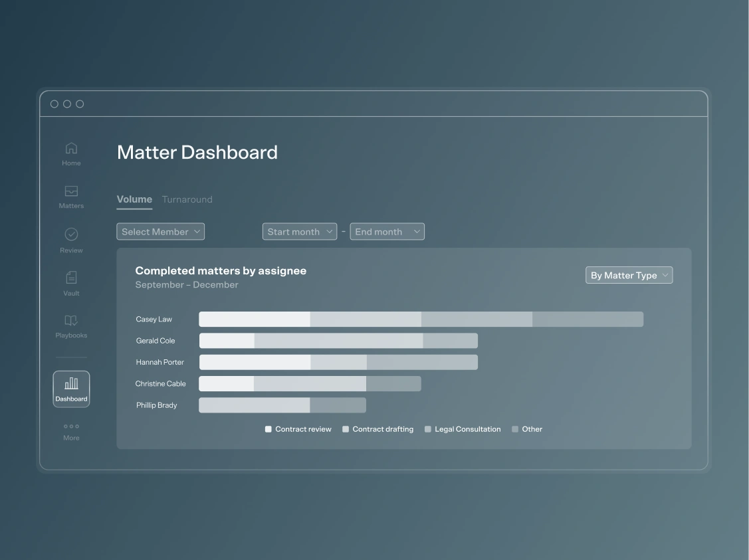The height and width of the screenshot is (560, 749).
Task: Click the Phillip Brady assignee name
Action: 156,405
